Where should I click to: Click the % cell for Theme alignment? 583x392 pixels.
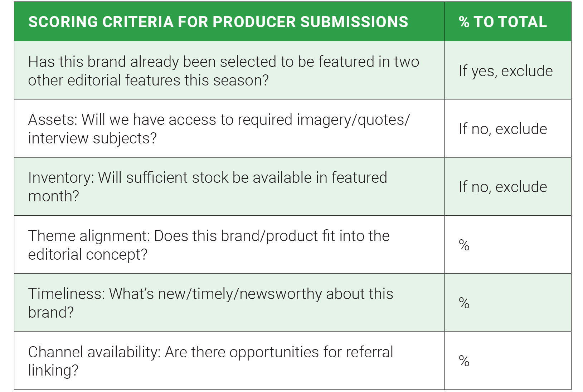pos(507,245)
